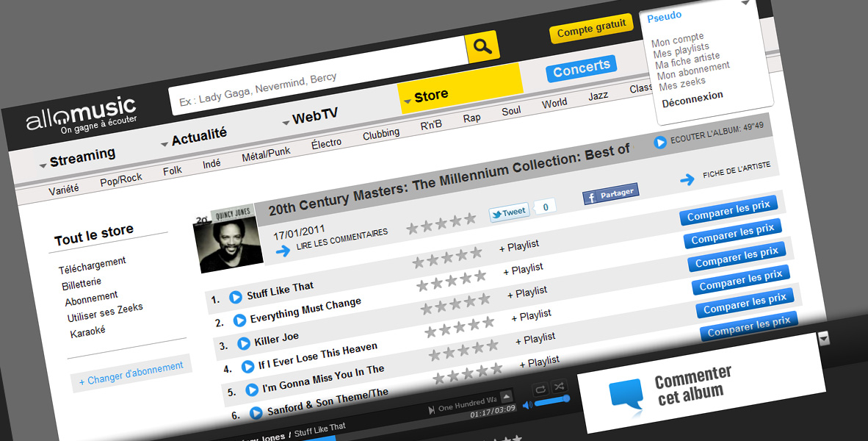Open the Utiliser ses Zeeks sidebar link
Screen dimensions: 868x441
[x=104, y=312]
